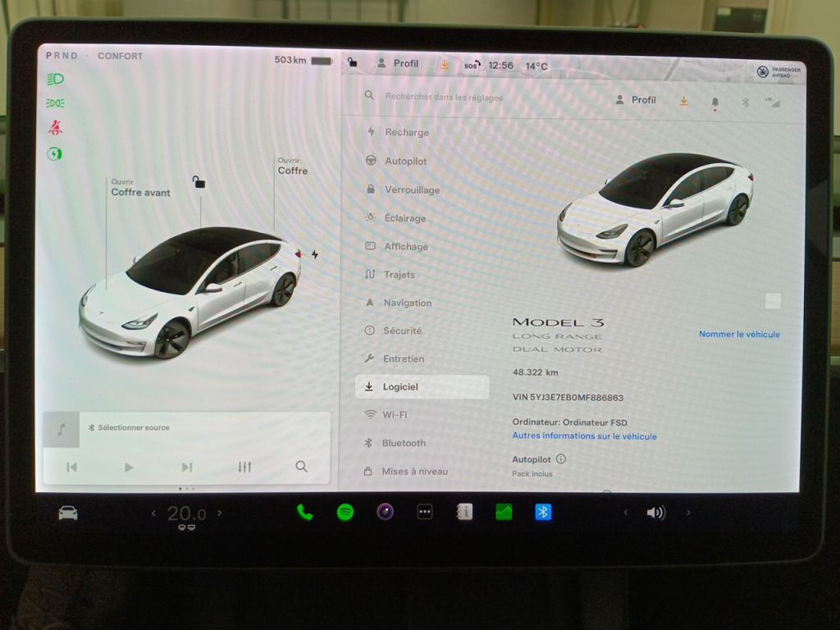
Task: Tap the green charging circle indicator
Action: coord(54,154)
